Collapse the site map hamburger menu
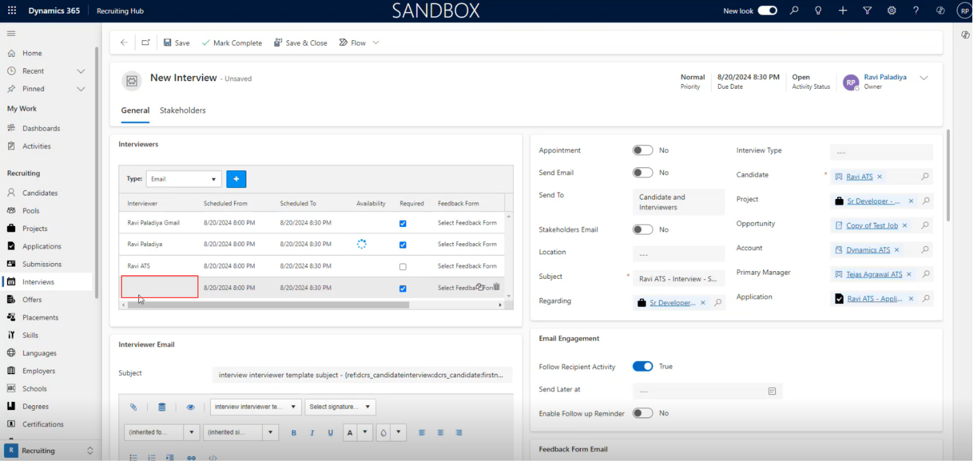The image size is (980, 464). (11, 34)
